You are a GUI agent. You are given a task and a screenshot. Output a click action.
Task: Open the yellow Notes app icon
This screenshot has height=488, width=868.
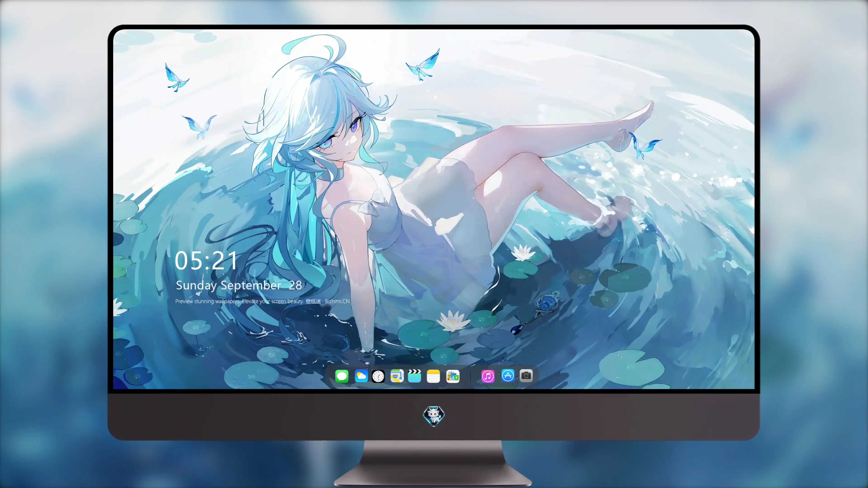(x=433, y=376)
